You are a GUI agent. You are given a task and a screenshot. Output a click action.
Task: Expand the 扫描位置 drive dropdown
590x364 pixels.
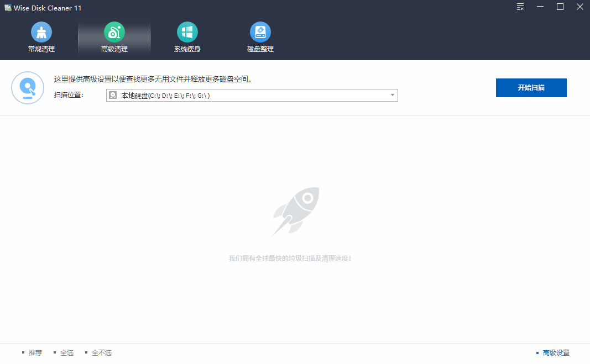[x=393, y=95]
